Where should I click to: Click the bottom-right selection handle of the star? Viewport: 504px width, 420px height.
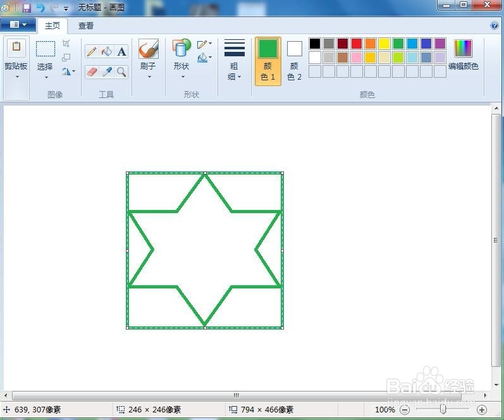[x=282, y=328]
